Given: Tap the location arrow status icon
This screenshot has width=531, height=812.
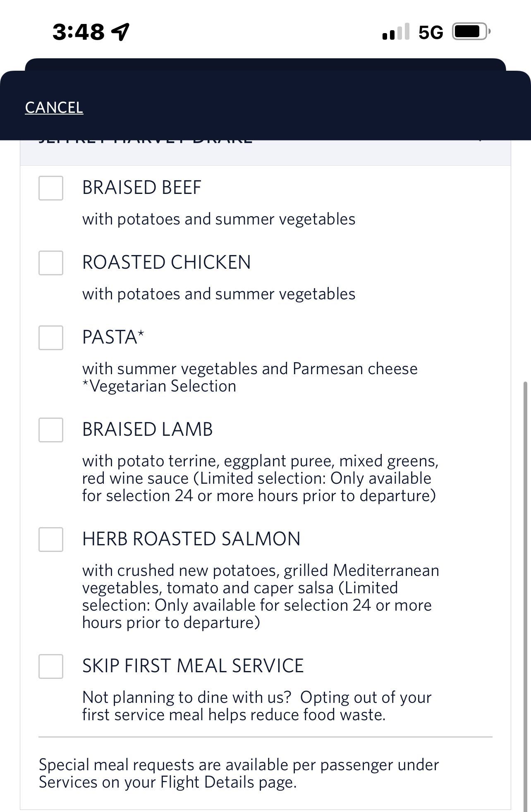Looking at the screenshot, I should [x=120, y=32].
